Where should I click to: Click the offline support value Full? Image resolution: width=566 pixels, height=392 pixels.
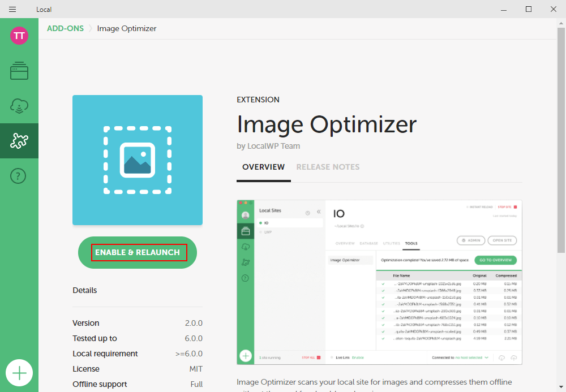pos(197,385)
